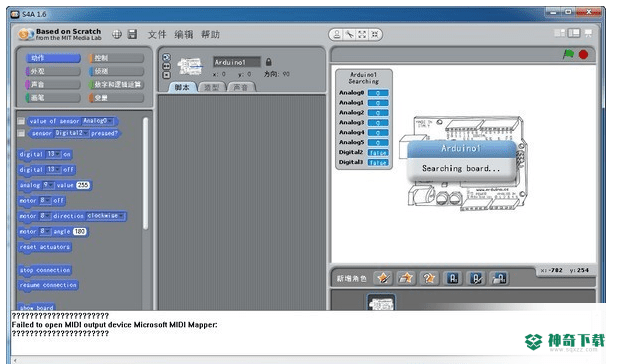This screenshot has width=617, height=364.
Task: Click the green flag to start
Action: tap(568, 54)
